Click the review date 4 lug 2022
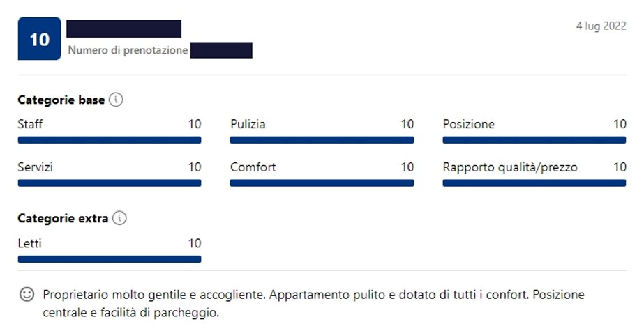644x331 pixels. point(601,26)
